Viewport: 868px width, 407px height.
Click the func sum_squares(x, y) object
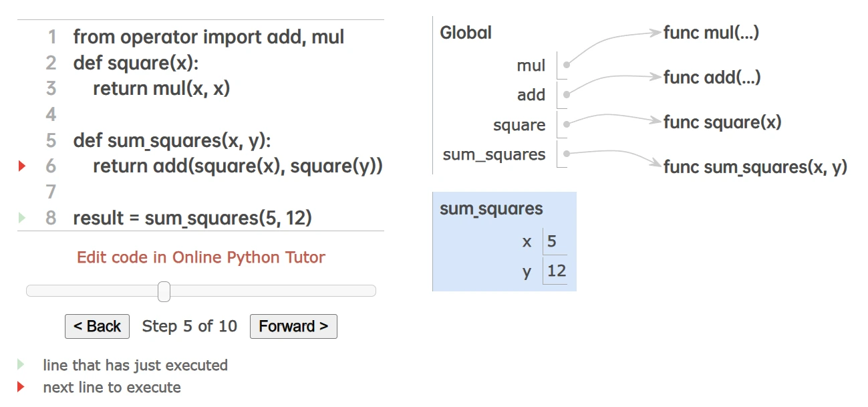pyautogui.click(x=755, y=167)
